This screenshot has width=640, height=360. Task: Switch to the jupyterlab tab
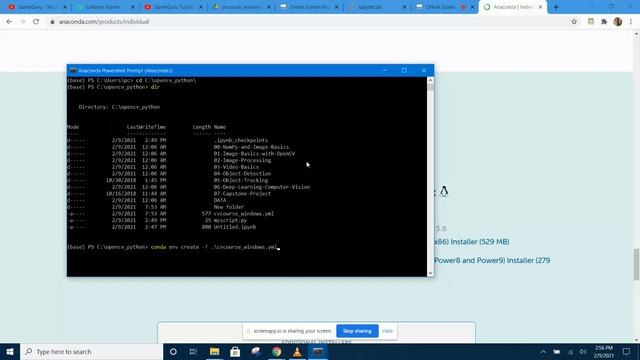[x=376, y=7]
